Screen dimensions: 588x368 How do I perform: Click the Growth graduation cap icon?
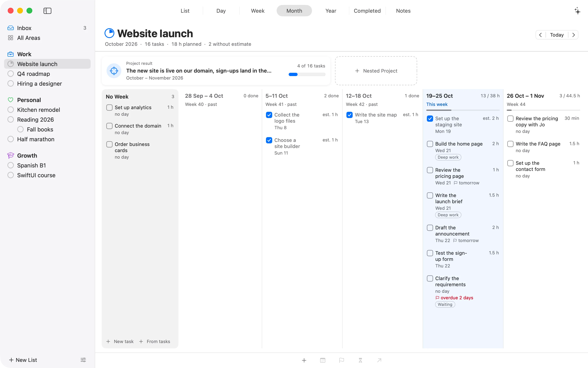[x=10, y=155]
